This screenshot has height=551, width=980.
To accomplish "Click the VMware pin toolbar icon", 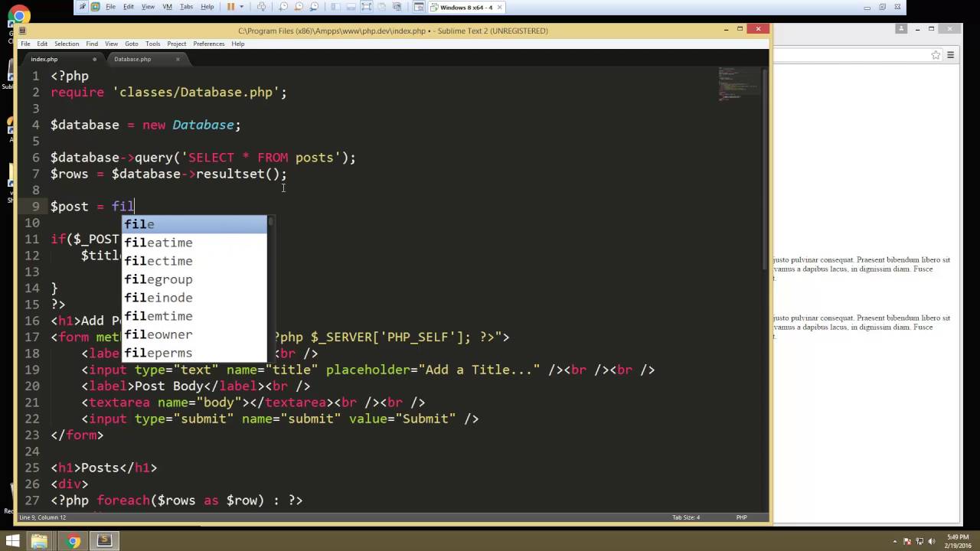I will 83,7.
